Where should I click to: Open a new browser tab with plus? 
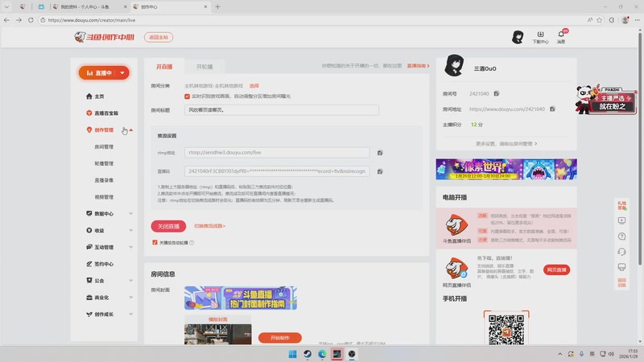tap(217, 6)
